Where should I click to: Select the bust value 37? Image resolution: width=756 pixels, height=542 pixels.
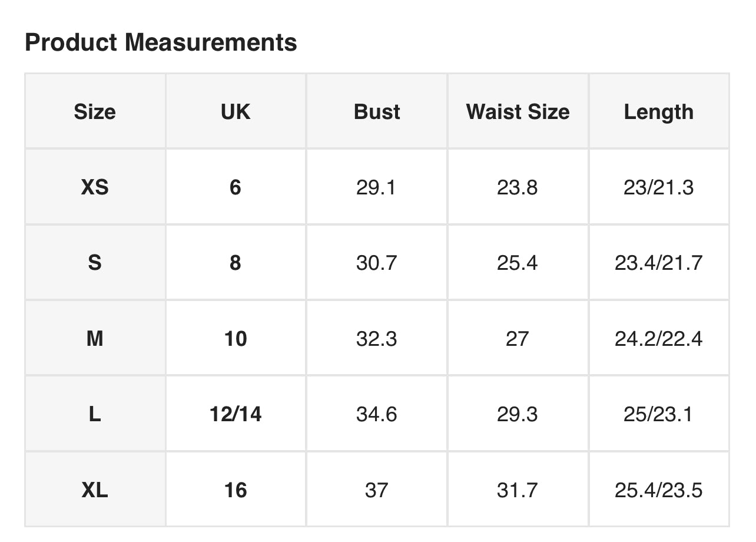pyautogui.click(x=377, y=490)
